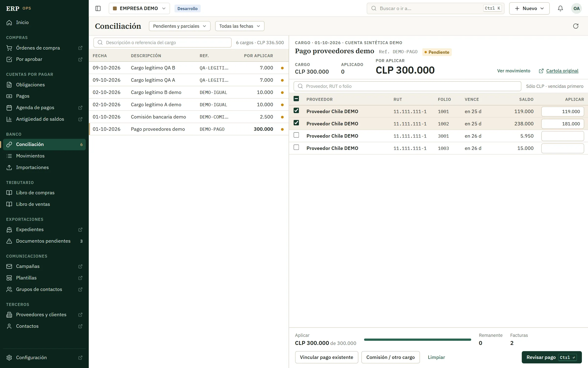Toggle the select-all checkbox in PROVEEDOR header
The width and height of the screenshot is (588, 368).
point(296,99)
